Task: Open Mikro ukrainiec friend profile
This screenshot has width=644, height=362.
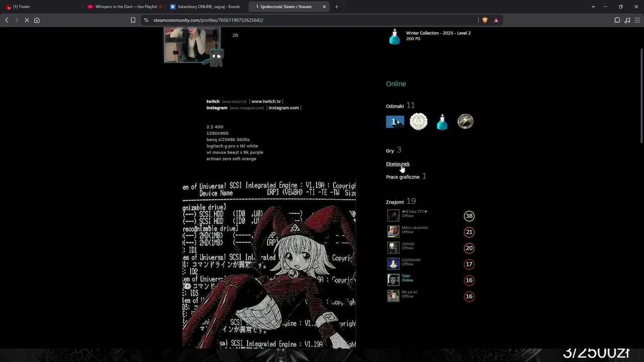Action: (415, 228)
